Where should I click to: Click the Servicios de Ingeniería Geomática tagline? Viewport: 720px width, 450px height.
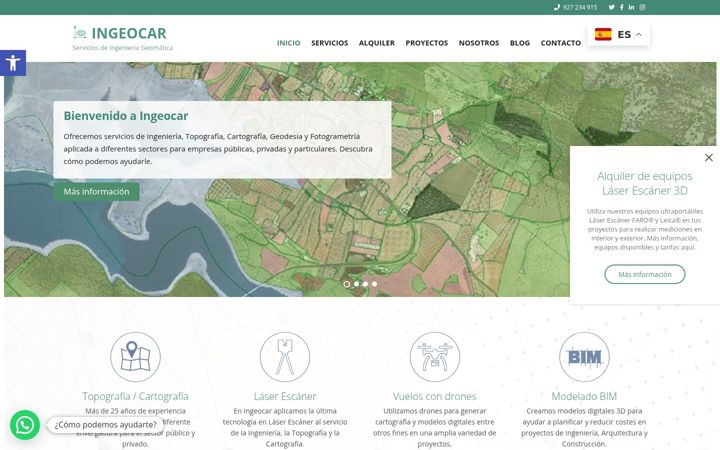point(123,48)
